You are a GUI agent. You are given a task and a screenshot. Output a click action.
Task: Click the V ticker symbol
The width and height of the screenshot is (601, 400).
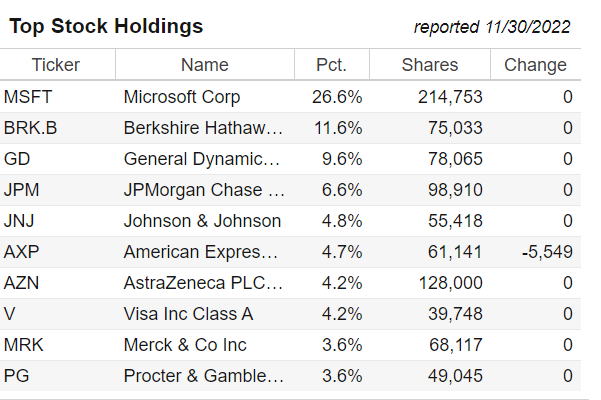pos(10,314)
